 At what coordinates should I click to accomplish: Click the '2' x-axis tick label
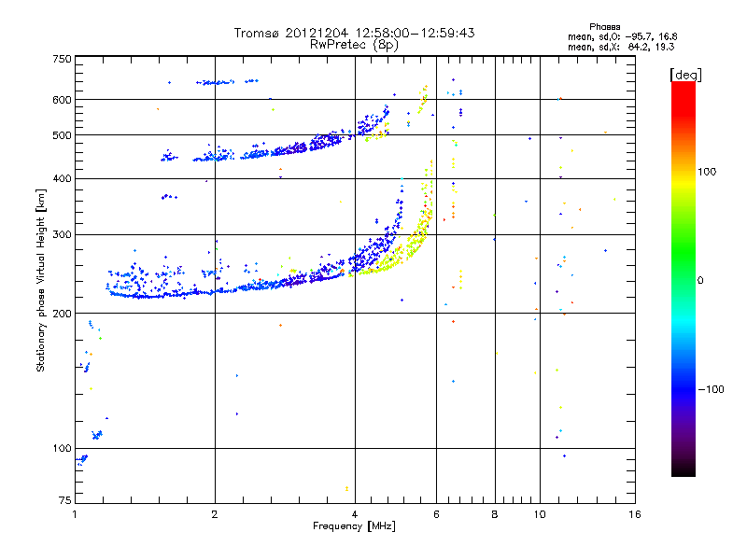[215, 514]
